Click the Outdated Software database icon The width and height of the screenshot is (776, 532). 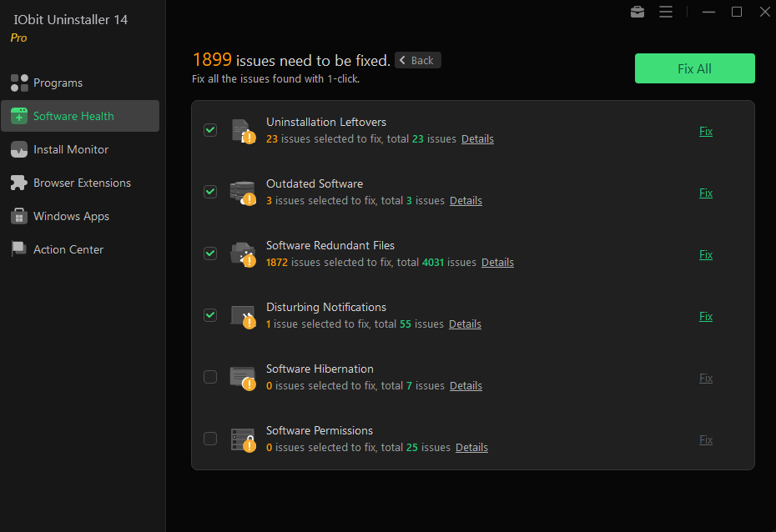pos(243,193)
